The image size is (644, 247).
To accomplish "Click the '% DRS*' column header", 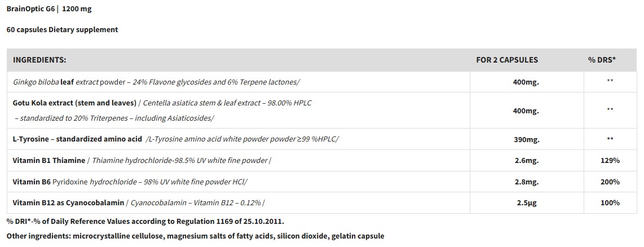I will (602, 60).
